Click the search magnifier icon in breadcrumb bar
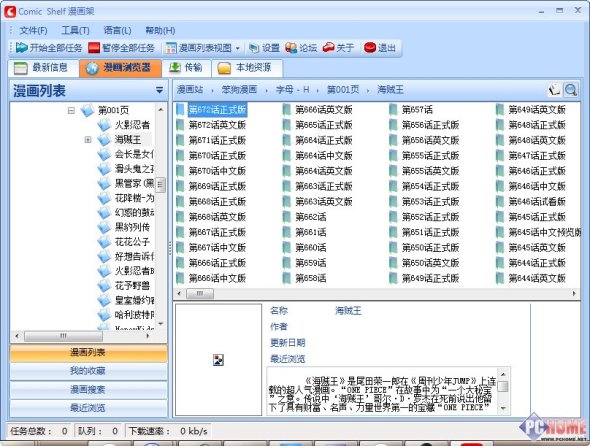Image resolution: width=590 pixels, height=446 pixels. tap(570, 90)
